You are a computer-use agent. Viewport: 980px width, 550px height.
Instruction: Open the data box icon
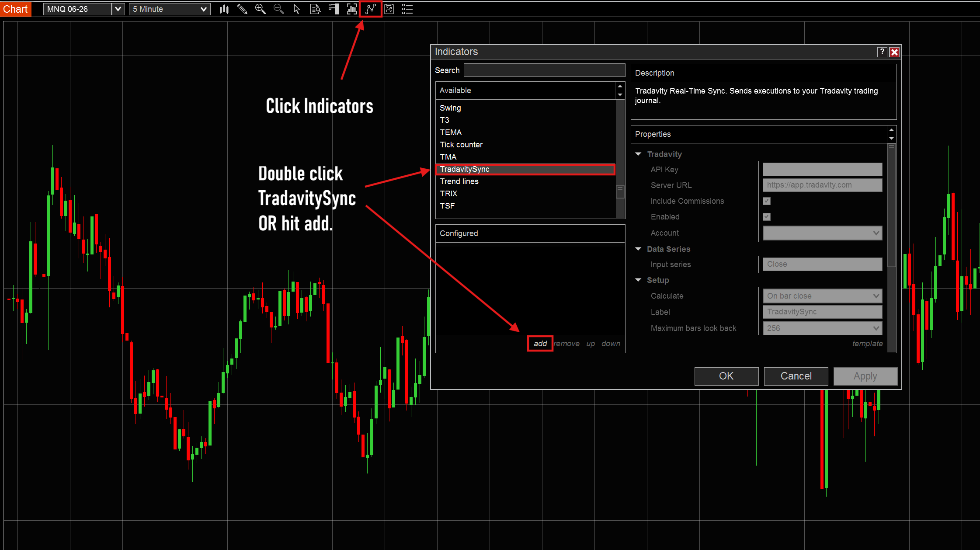(x=315, y=9)
